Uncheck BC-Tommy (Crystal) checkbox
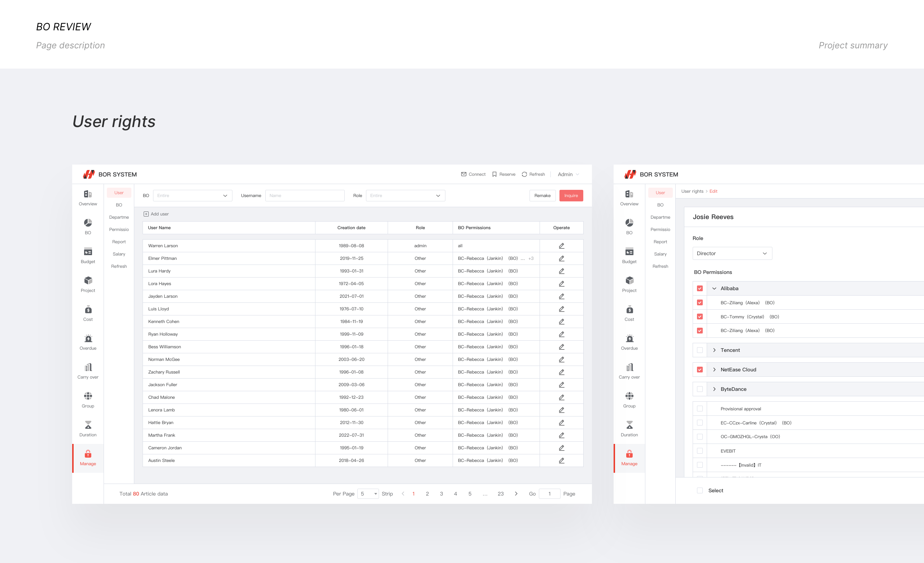Image resolution: width=924 pixels, height=563 pixels. click(x=700, y=317)
